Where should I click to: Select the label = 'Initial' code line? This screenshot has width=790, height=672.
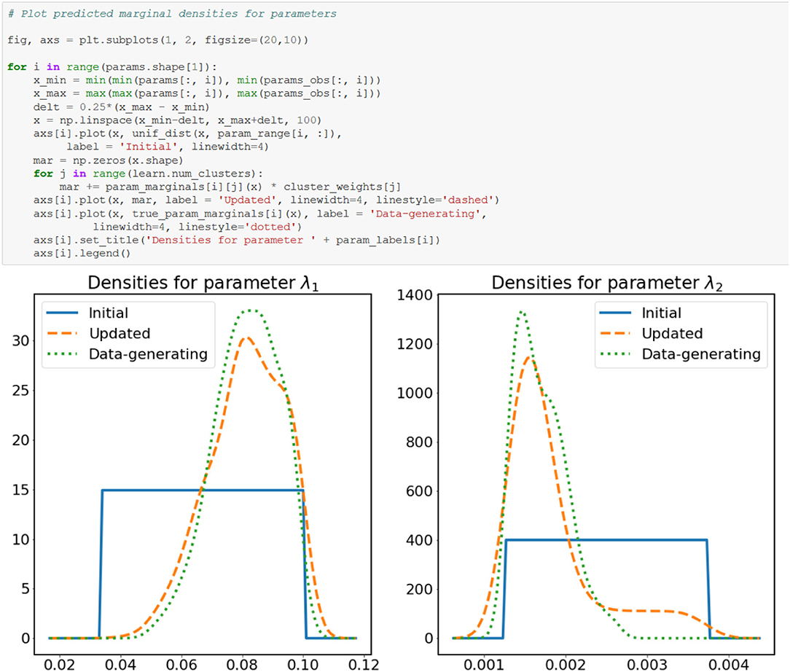point(168,146)
